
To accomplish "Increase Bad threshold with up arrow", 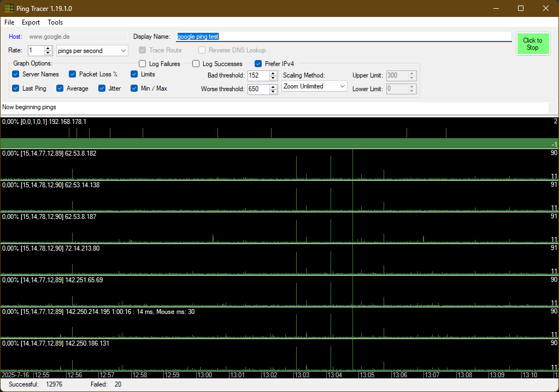I will pos(273,73).
